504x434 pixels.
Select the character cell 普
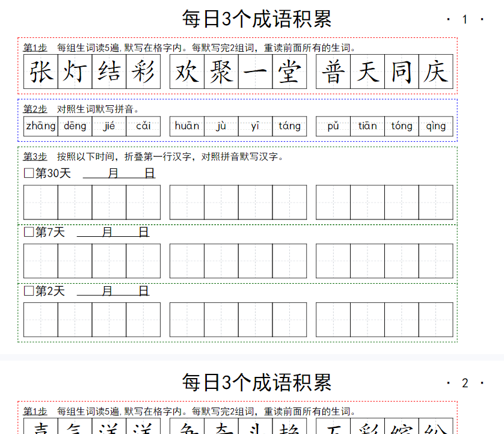coord(333,72)
